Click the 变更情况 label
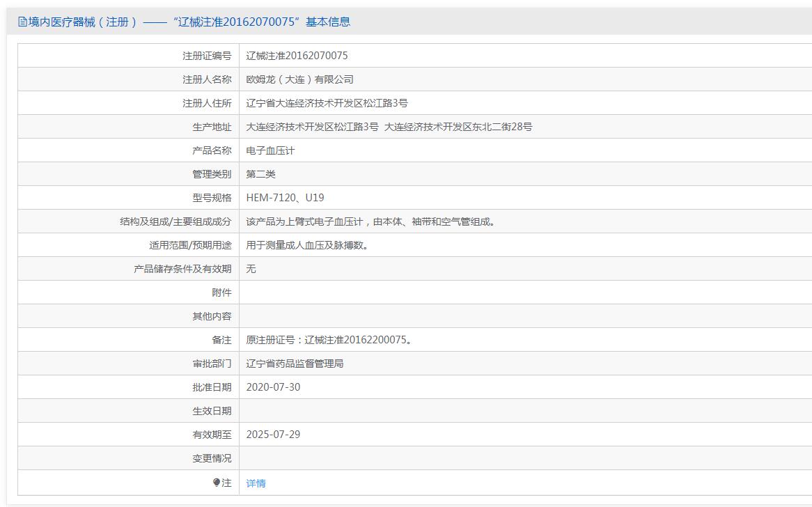 pyautogui.click(x=212, y=458)
